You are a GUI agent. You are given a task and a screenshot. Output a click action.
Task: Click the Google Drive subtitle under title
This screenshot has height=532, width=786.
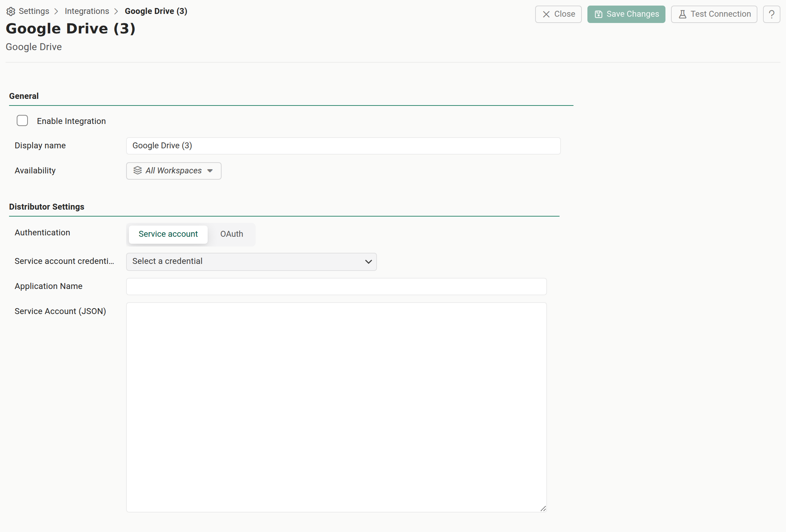34,47
